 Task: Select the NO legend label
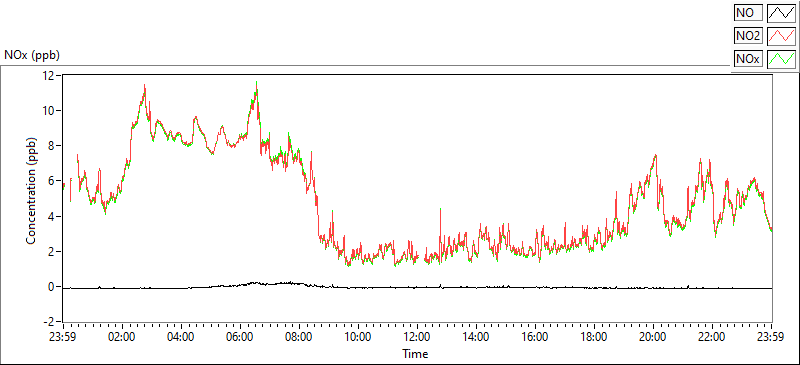pyautogui.click(x=748, y=13)
